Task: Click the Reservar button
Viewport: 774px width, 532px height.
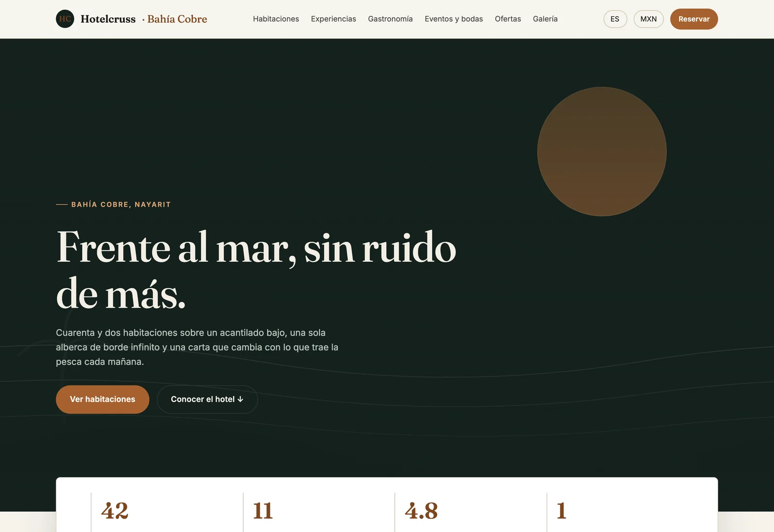Action: click(x=694, y=19)
